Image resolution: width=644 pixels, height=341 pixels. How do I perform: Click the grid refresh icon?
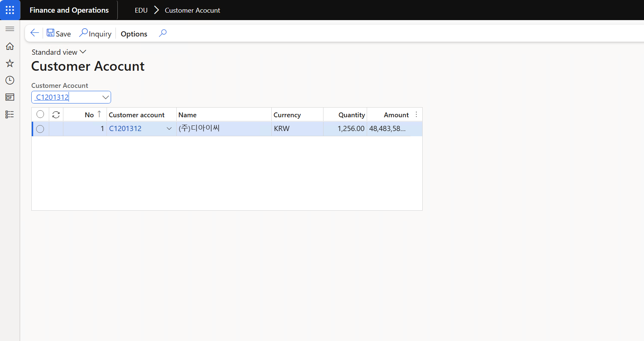tap(56, 115)
